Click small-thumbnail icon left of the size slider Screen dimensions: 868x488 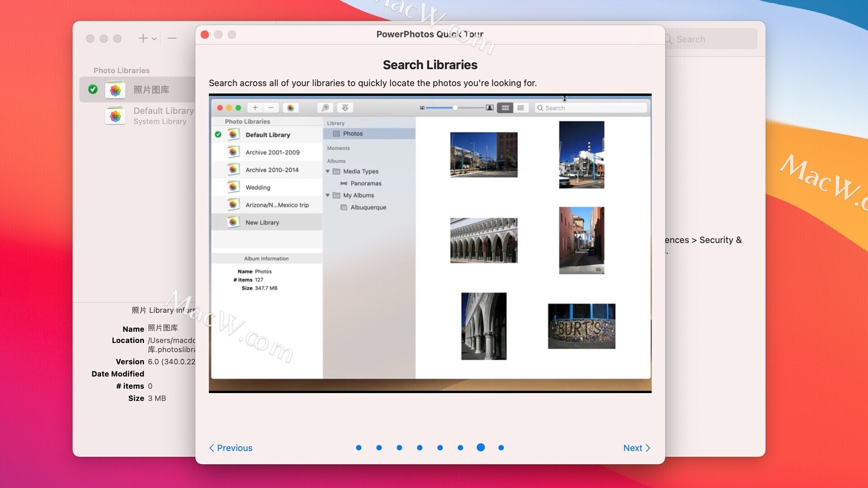(422, 108)
